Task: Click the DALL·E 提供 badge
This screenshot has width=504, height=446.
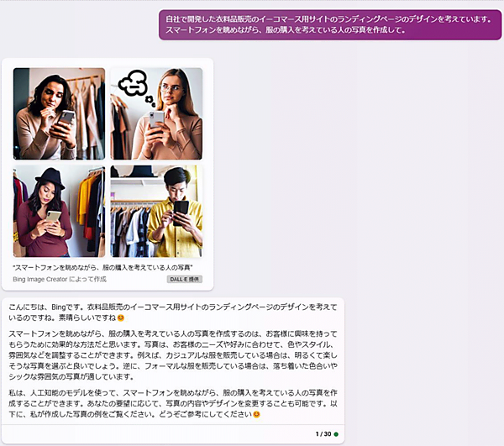Action: [185, 279]
